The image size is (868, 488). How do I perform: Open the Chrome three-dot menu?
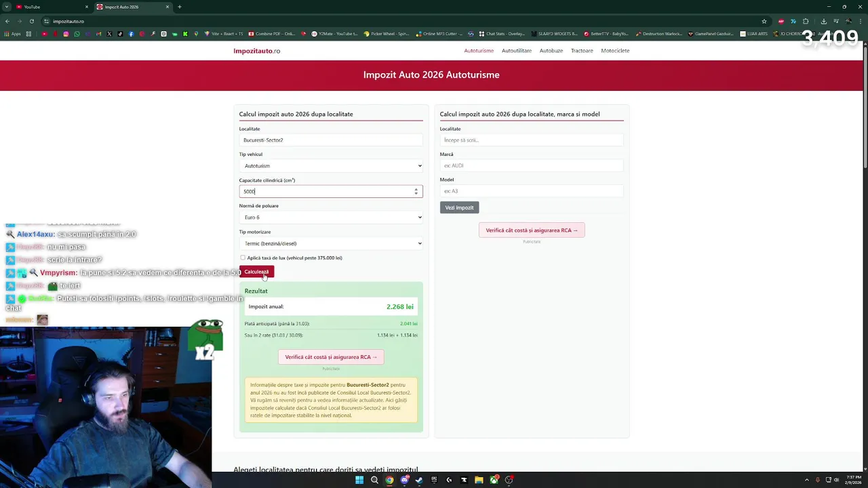tap(861, 21)
